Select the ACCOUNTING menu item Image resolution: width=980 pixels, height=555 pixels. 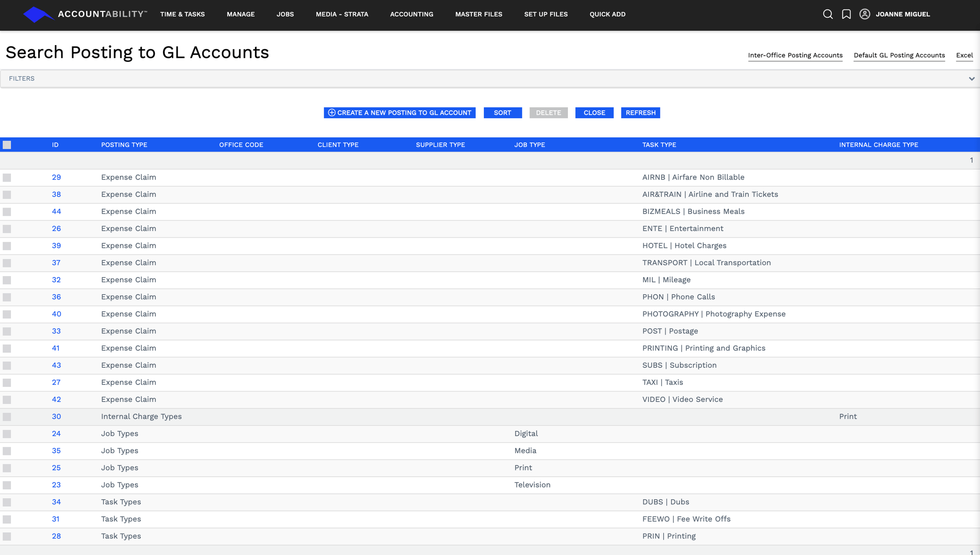pyautogui.click(x=411, y=14)
